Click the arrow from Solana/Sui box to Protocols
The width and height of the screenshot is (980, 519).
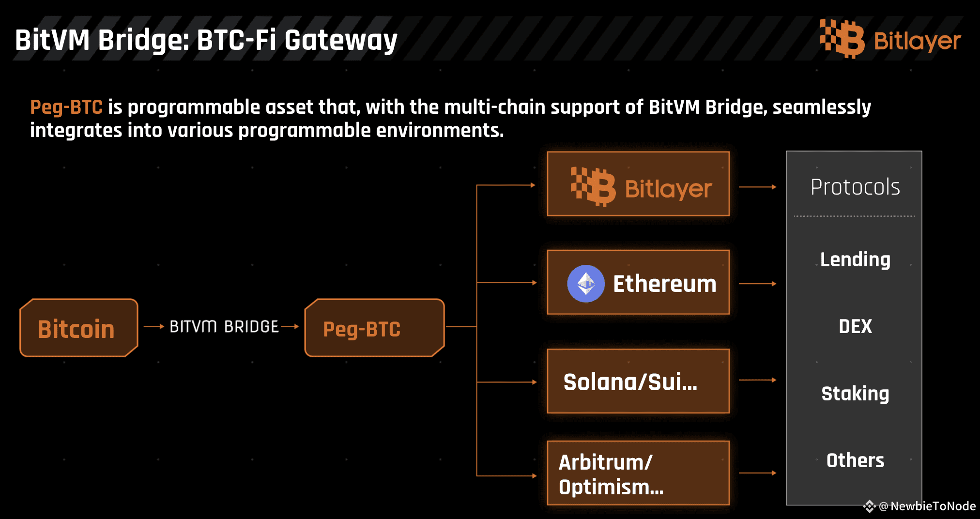tap(758, 381)
